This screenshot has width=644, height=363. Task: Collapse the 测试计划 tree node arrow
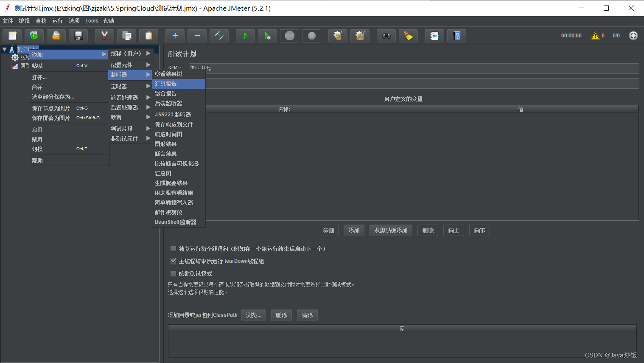pyautogui.click(x=4, y=50)
